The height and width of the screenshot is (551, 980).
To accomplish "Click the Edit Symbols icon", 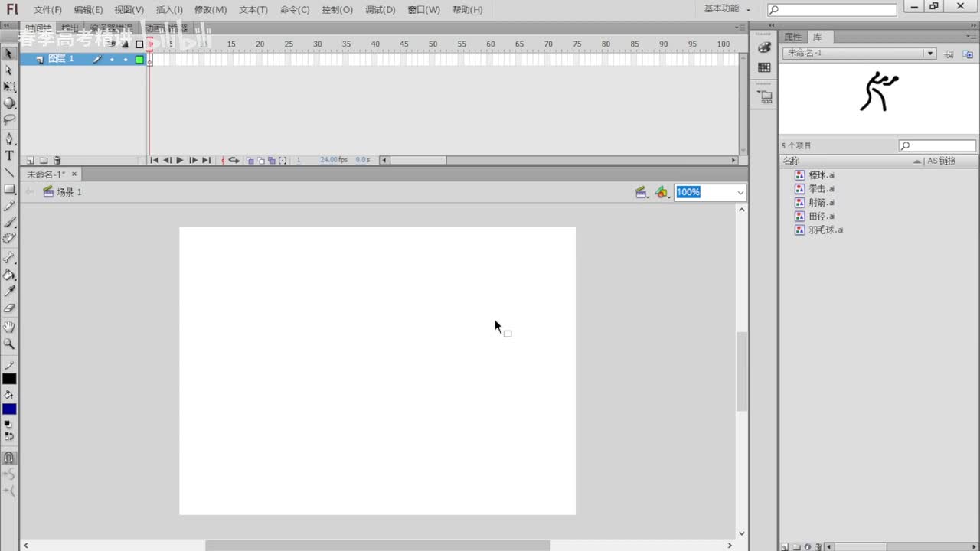I will click(662, 192).
